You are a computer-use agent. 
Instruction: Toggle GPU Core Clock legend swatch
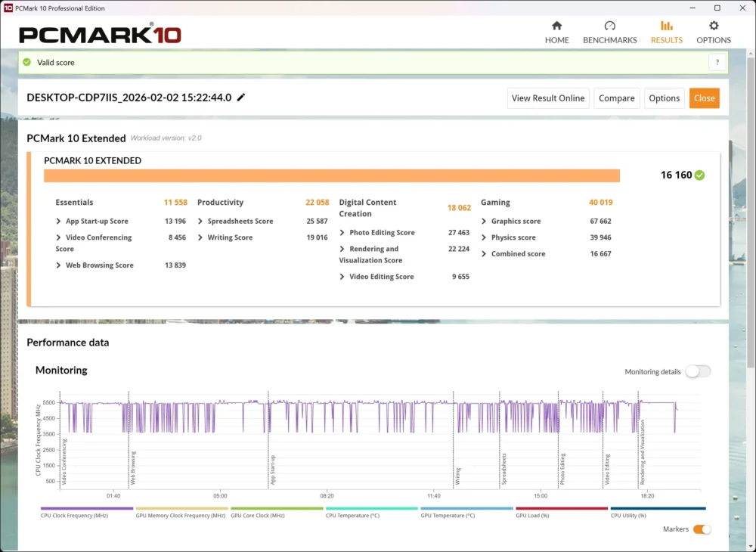pyautogui.click(x=277, y=508)
